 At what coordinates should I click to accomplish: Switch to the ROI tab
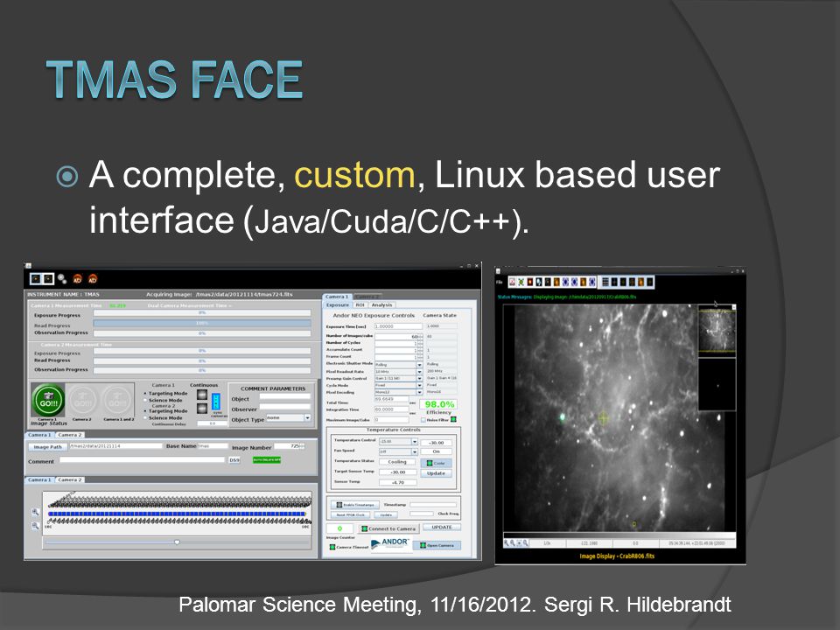pos(360,304)
